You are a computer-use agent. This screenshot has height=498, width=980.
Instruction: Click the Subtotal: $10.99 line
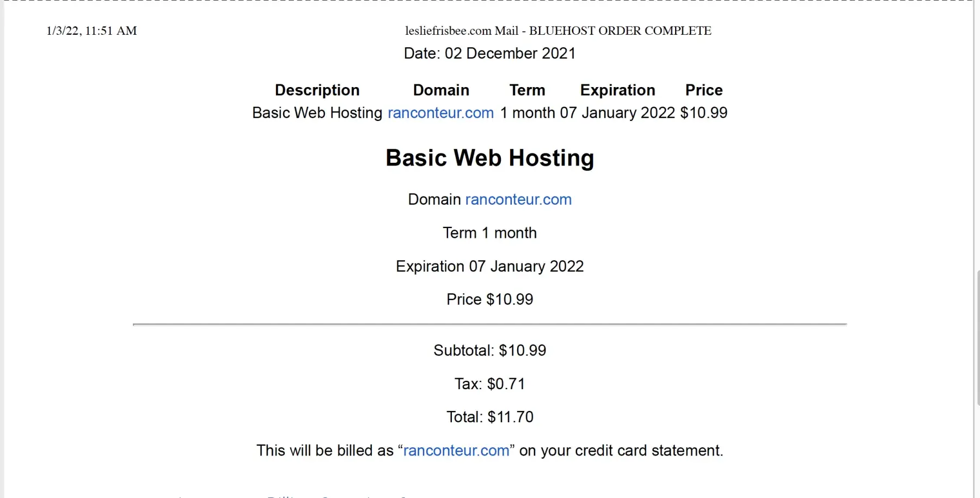[x=489, y=351]
